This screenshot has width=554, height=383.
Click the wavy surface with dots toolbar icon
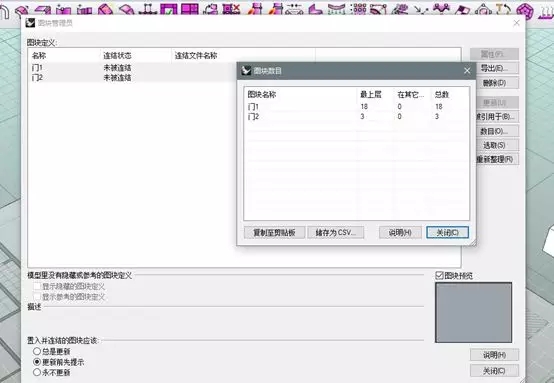click(442, 8)
